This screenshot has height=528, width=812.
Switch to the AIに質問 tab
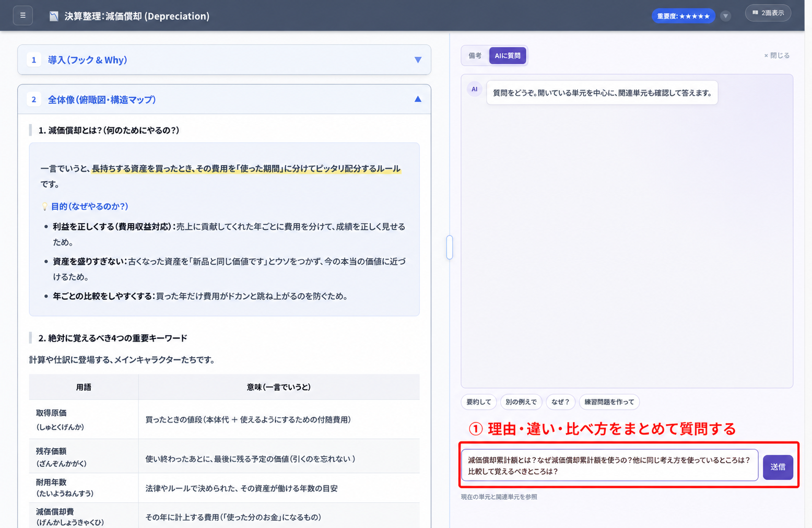[508, 55]
